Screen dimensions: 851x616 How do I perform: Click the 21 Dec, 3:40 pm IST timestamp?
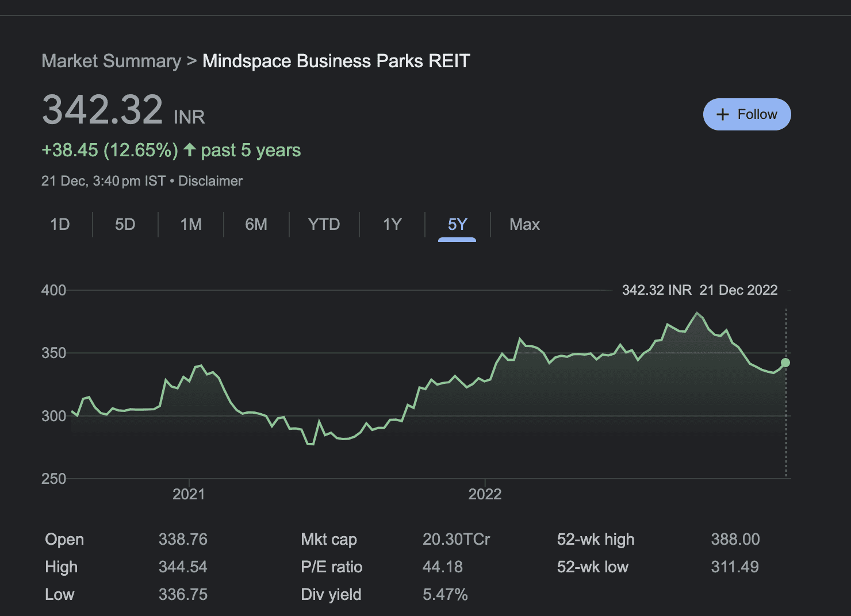pos(103,181)
